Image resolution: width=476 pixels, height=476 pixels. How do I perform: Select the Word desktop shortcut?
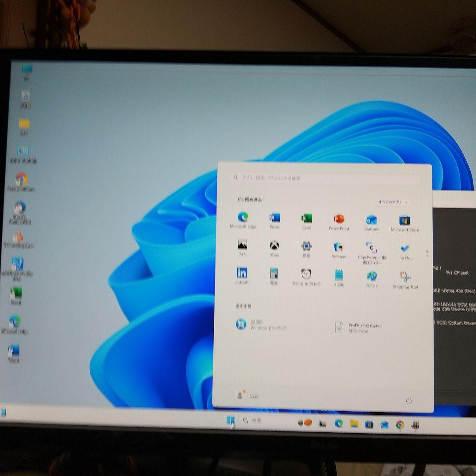coord(13,353)
